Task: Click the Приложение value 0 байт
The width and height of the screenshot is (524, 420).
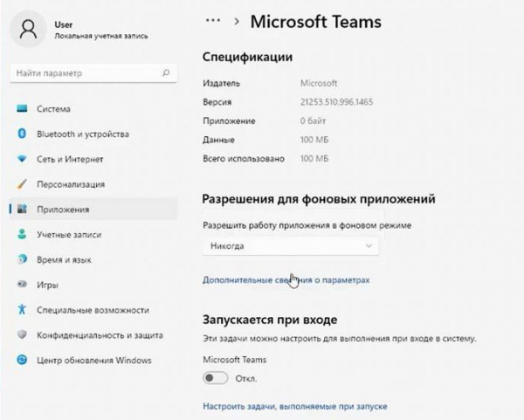Action: (313, 120)
